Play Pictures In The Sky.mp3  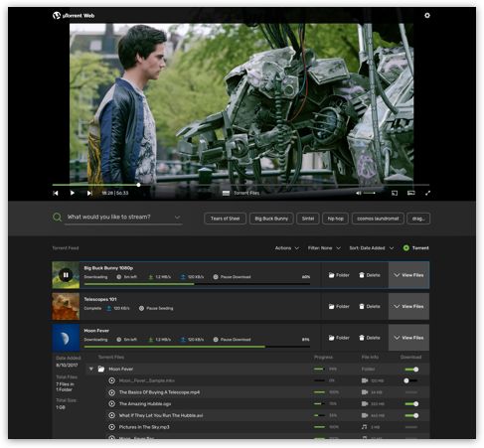click(x=112, y=427)
